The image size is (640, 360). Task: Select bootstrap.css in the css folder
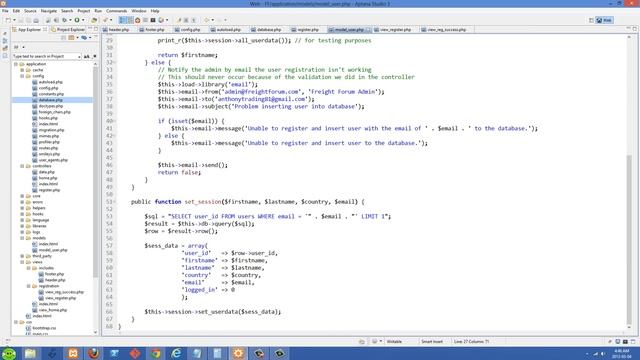pos(44,328)
